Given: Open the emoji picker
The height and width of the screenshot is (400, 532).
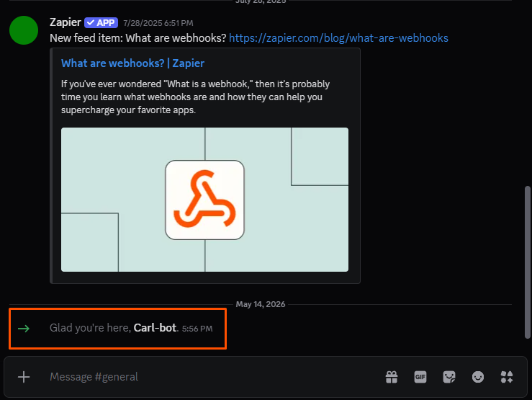Looking at the screenshot, I should [478, 377].
